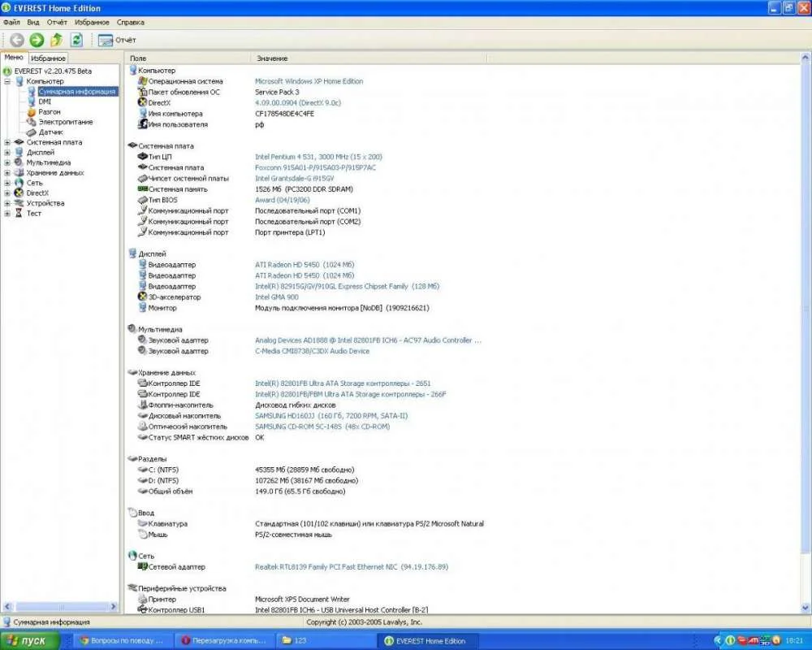Select the Меню tab in sidebar

point(14,58)
